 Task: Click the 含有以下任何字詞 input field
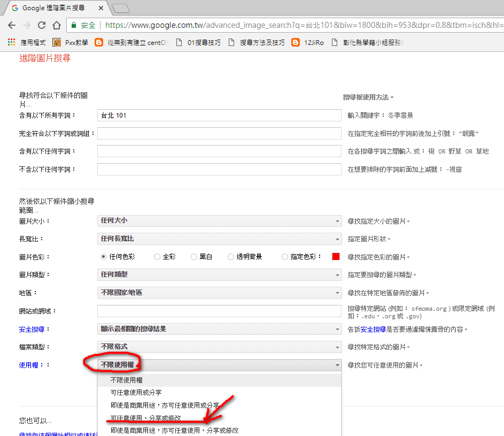pos(219,151)
